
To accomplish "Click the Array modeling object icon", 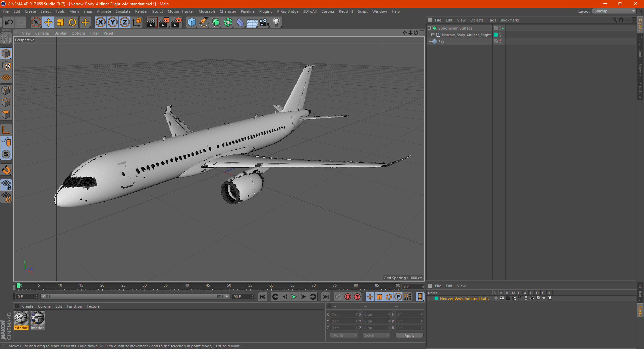I will [x=228, y=22].
